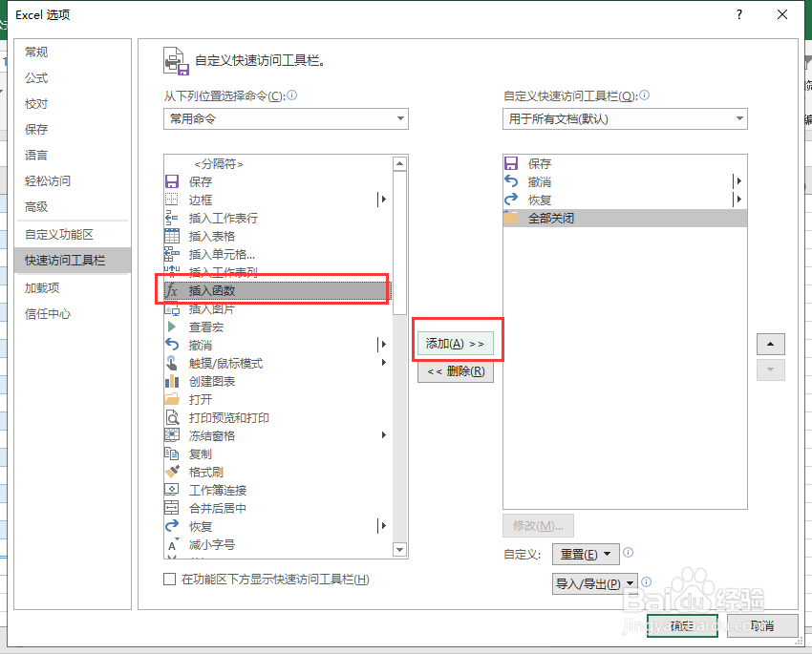Click the Undo icon in toolbar list
812x654 pixels.
click(x=511, y=181)
